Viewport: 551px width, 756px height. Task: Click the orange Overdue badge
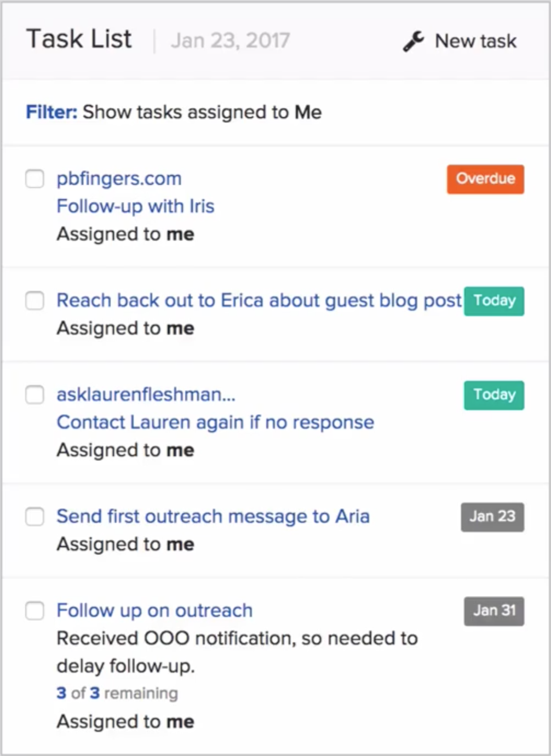[485, 179]
